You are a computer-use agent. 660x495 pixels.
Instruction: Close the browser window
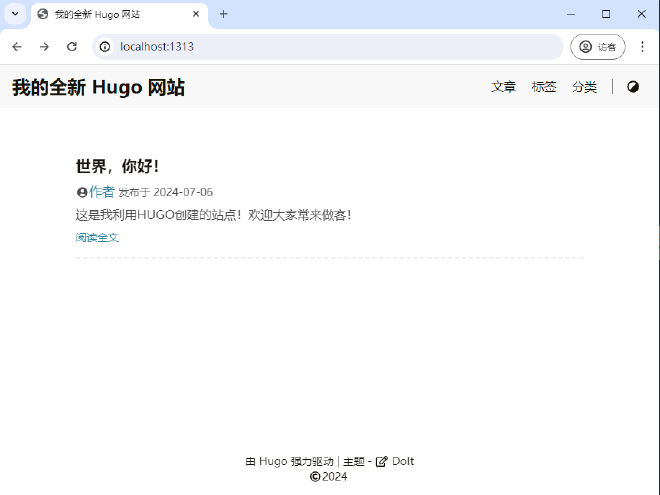(x=641, y=14)
